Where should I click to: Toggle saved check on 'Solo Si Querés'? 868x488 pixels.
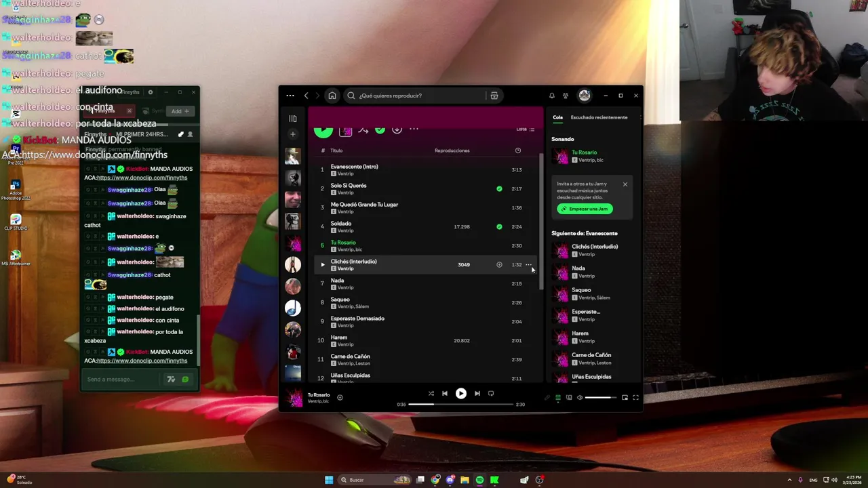click(499, 188)
